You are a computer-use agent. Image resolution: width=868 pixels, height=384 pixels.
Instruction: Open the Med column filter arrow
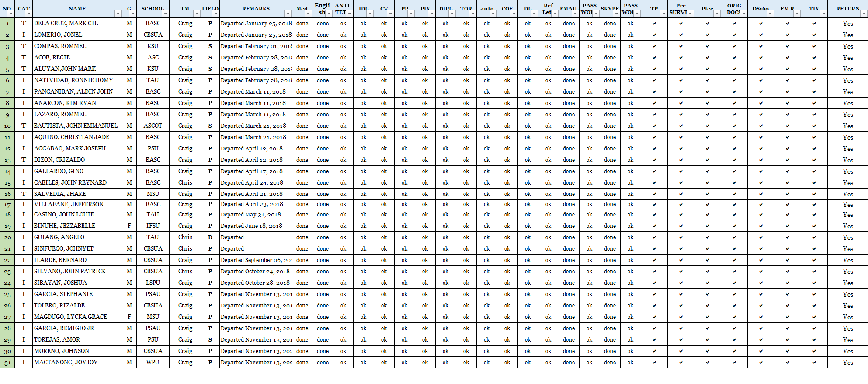(308, 14)
